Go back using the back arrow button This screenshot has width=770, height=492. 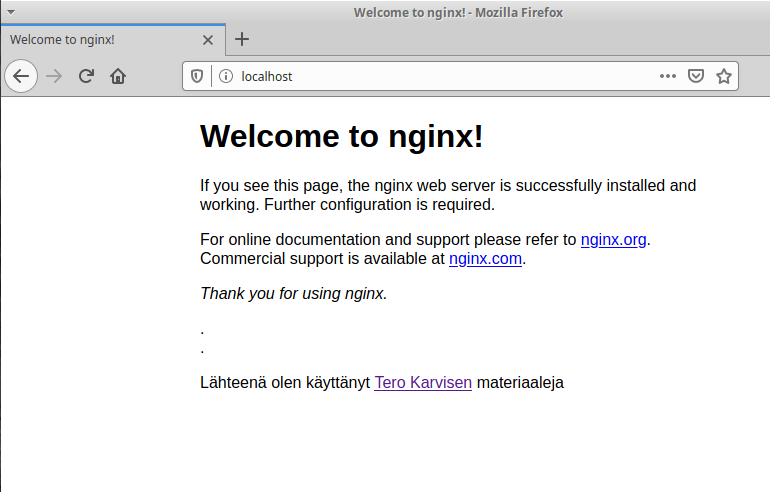21,76
